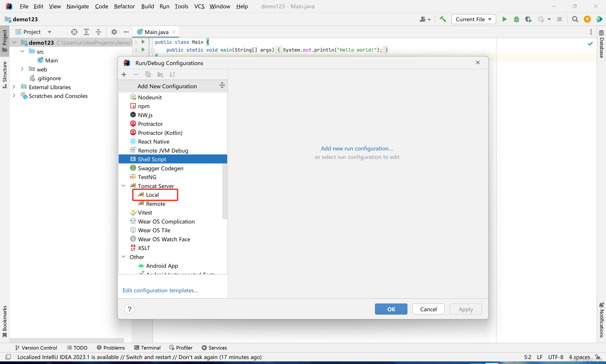This screenshot has width=606, height=364.
Task: Click the Edit configuration templates link
Action: (160, 290)
